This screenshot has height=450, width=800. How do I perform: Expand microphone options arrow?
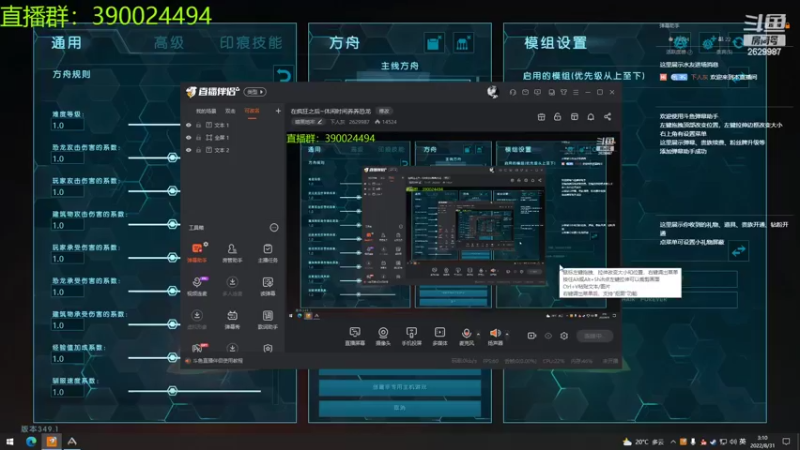478,334
